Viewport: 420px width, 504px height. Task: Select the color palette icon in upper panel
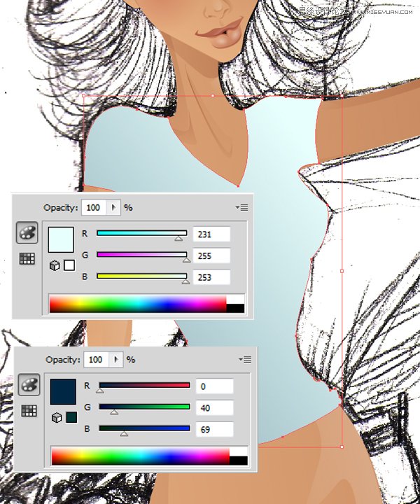(x=27, y=232)
